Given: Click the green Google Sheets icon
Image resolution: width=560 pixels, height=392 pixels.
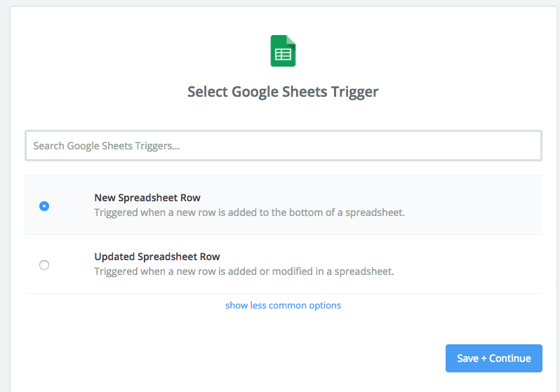Looking at the screenshot, I should coord(283,50).
